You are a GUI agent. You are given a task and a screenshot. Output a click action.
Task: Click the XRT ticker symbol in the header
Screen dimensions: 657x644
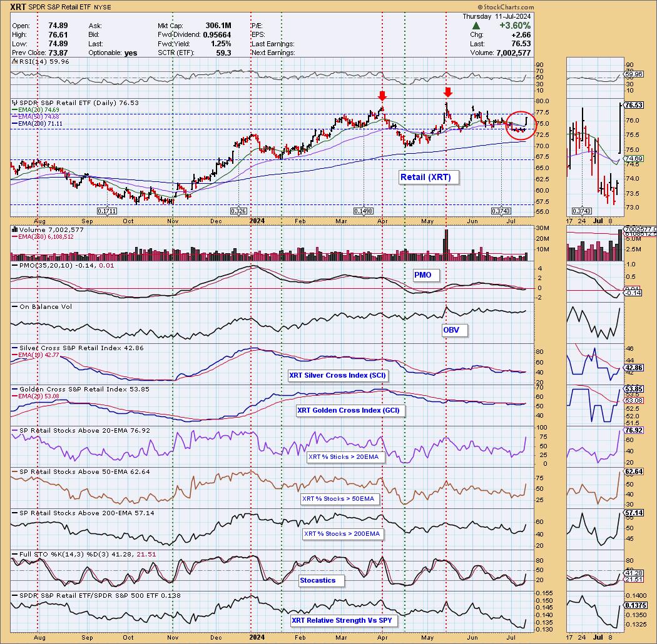tap(18, 7)
